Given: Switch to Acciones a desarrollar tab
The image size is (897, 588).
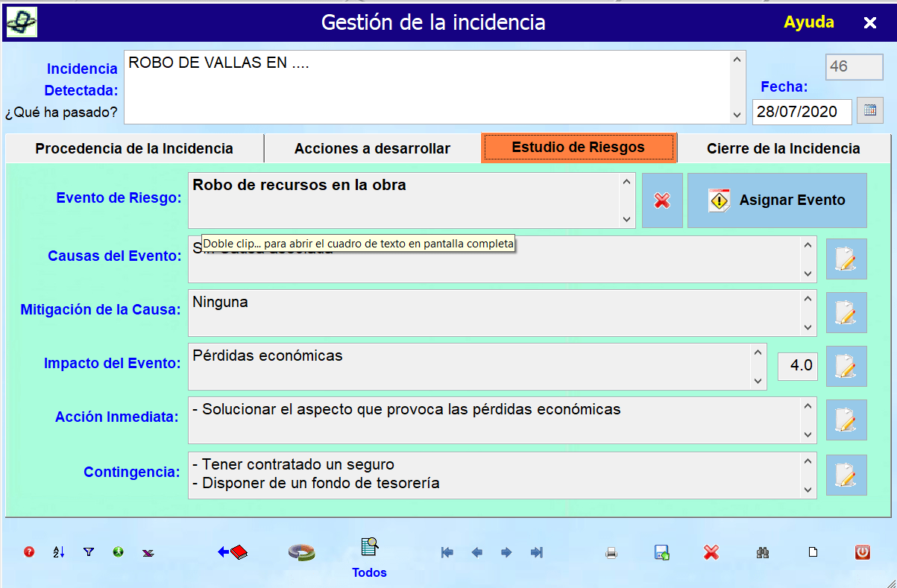Looking at the screenshot, I should pos(372,148).
